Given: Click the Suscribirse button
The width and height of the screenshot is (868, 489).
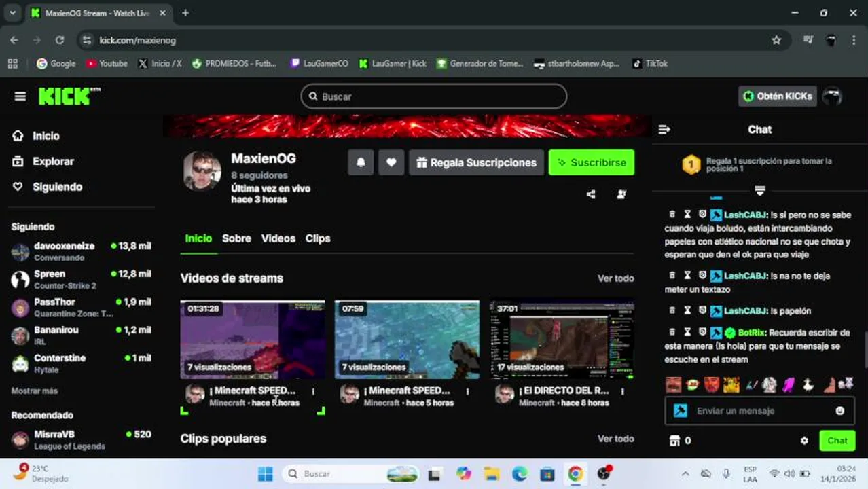Looking at the screenshot, I should (x=592, y=162).
